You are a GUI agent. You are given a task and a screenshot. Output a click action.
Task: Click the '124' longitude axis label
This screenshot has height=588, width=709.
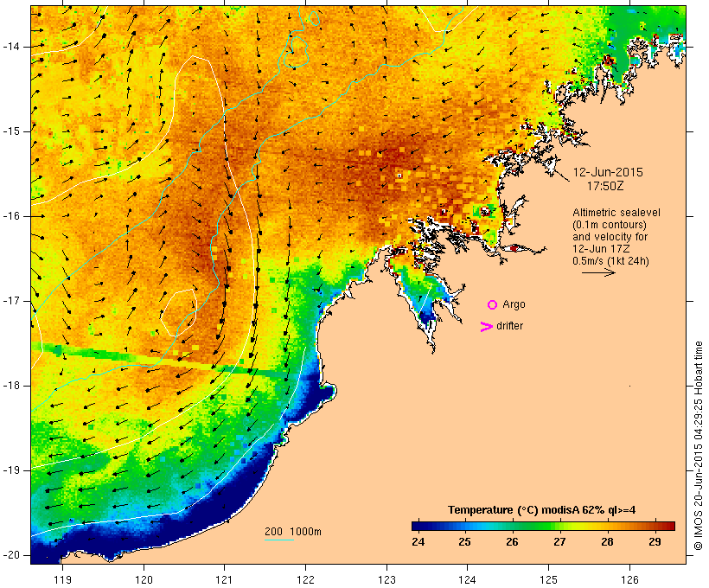coord(467,580)
